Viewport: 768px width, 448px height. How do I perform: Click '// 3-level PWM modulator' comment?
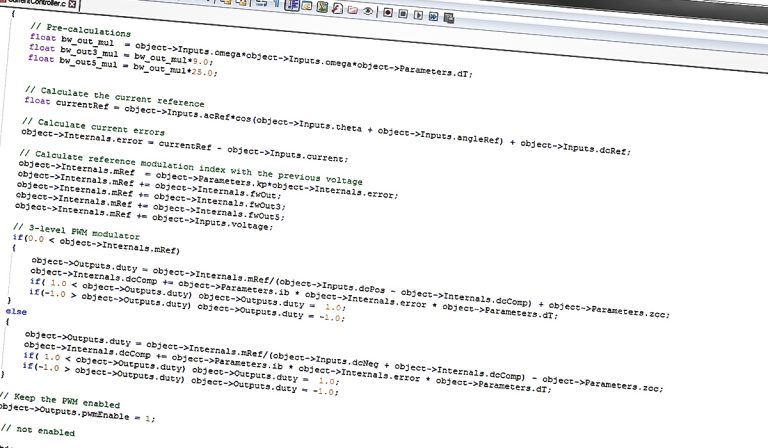(x=76, y=232)
